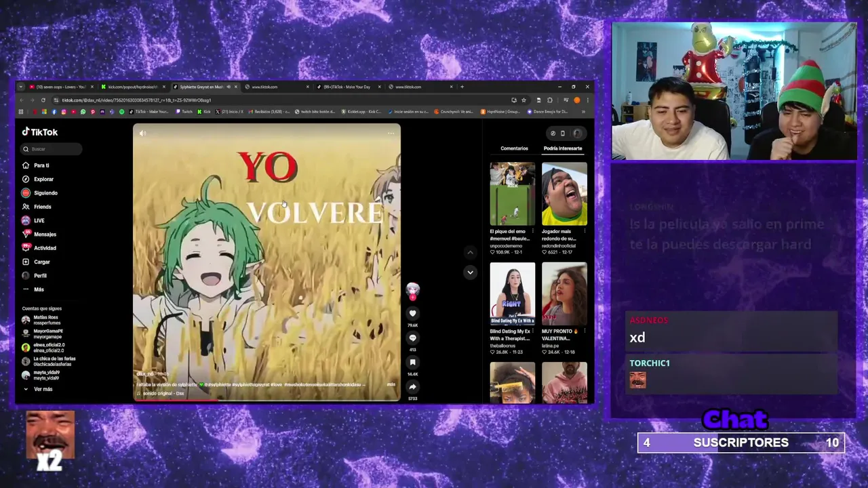Show more bookmarks with double chevron
868x488 pixels.
583,111
